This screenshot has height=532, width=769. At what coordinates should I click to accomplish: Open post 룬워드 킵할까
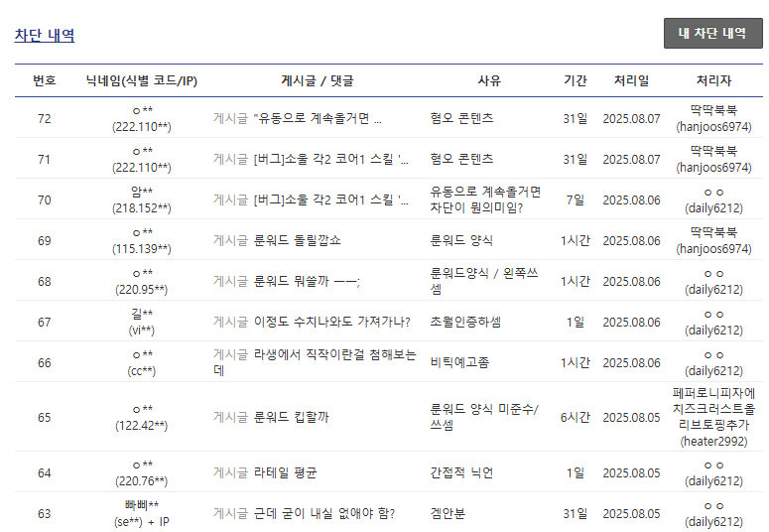(292, 417)
